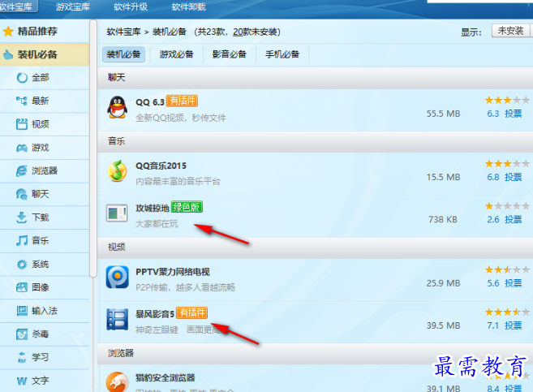Screen dimensions: 533x392
Task: Click the QQ音乐2015 app icon
Action: pos(118,171)
